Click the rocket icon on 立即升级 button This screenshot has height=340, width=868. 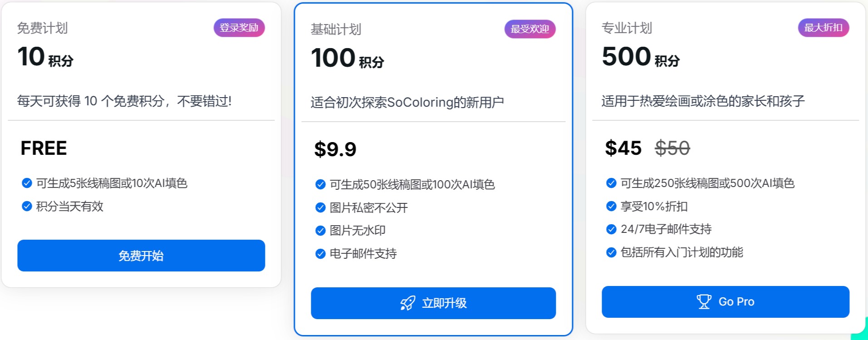(408, 303)
